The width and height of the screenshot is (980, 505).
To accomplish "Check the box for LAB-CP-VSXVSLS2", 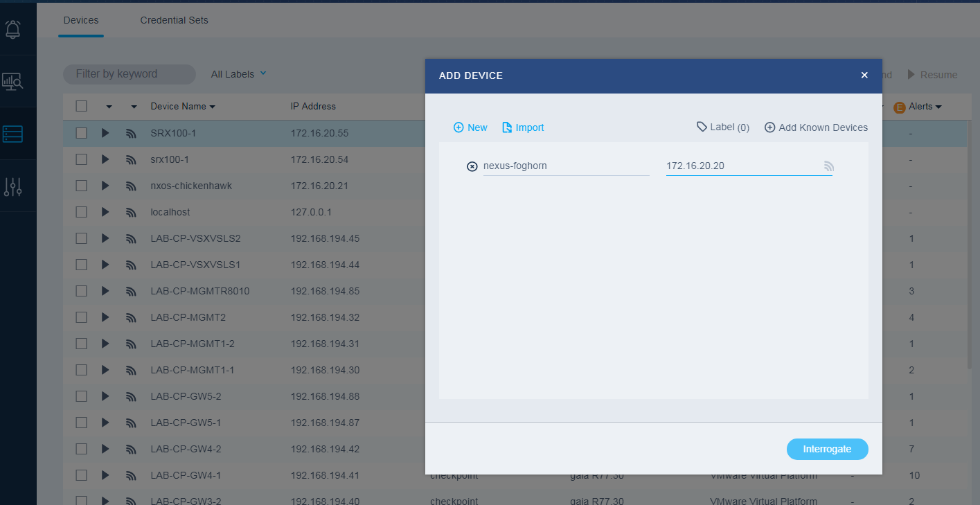I will tap(82, 238).
